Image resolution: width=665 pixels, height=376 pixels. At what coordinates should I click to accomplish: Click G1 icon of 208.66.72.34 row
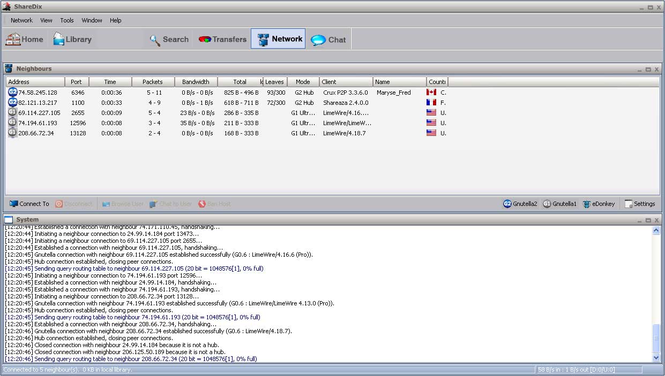tap(12, 133)
